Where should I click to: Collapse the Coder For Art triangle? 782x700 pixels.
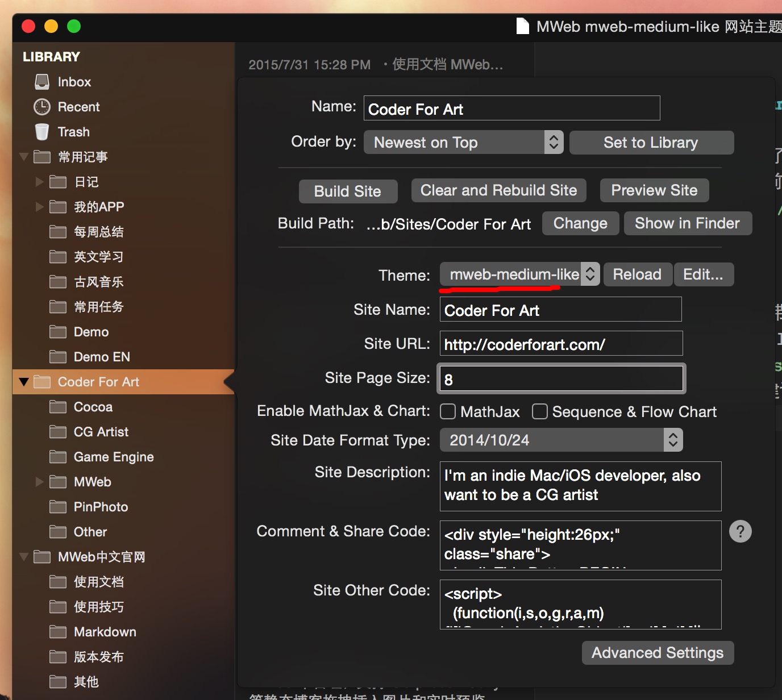pyautogui.click(x=24, y=382)
